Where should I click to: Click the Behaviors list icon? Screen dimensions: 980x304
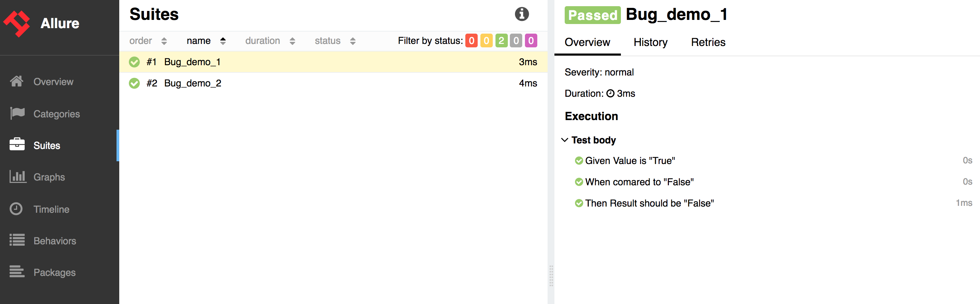coord(17,241)
